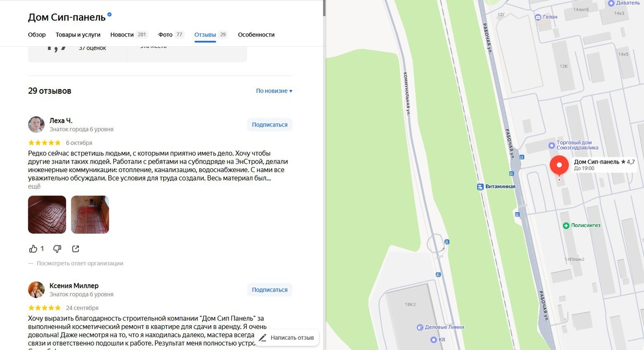Image resolution: width=644 pixels, height=350 pixels.
Task: Click the Дивитель map marker
Action: (610, 3)
